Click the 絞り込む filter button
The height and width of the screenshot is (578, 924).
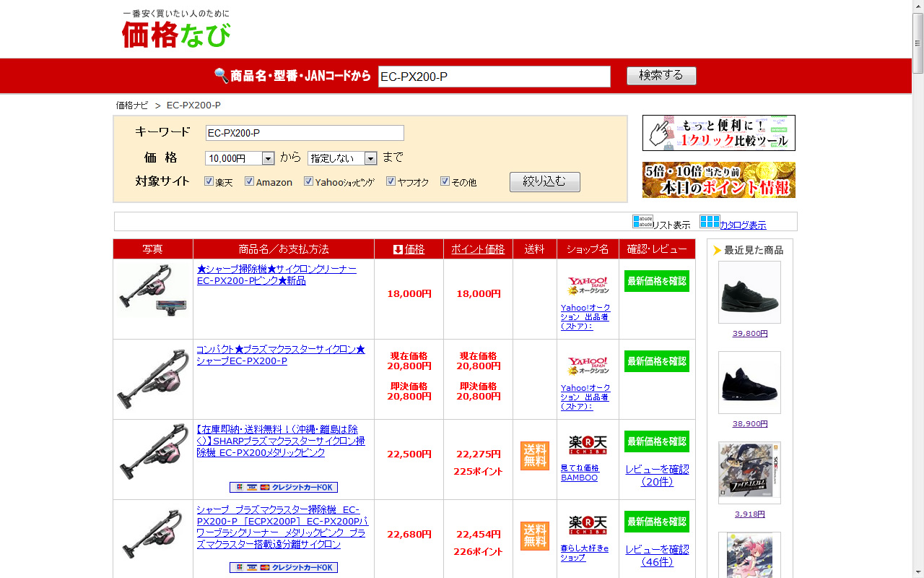pyautogui.click(x=545, y=181)
